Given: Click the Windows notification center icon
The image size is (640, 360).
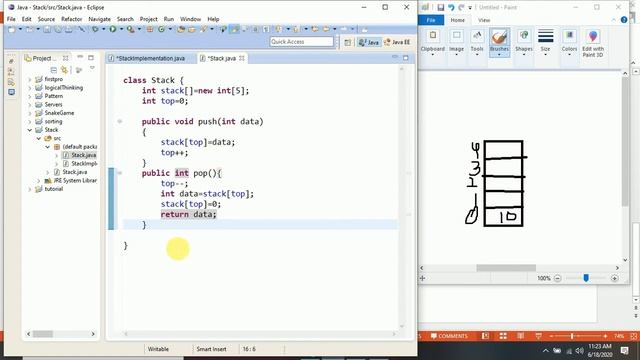Looking at the screenshot, I should pyautogui.click(x=624, y=351).
